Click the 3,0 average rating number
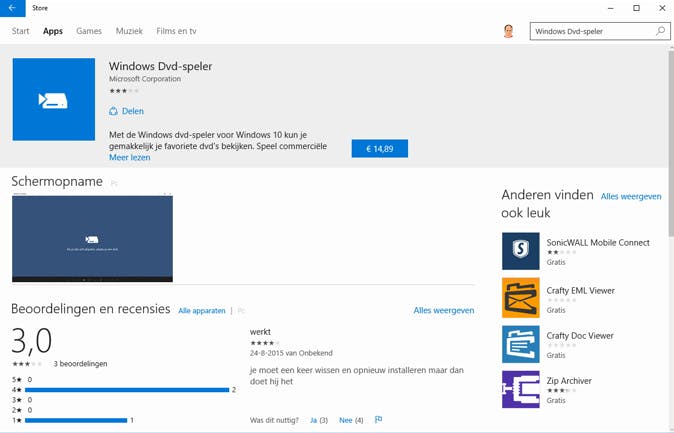Screen dimensions: 674x433 coord(32,341)
